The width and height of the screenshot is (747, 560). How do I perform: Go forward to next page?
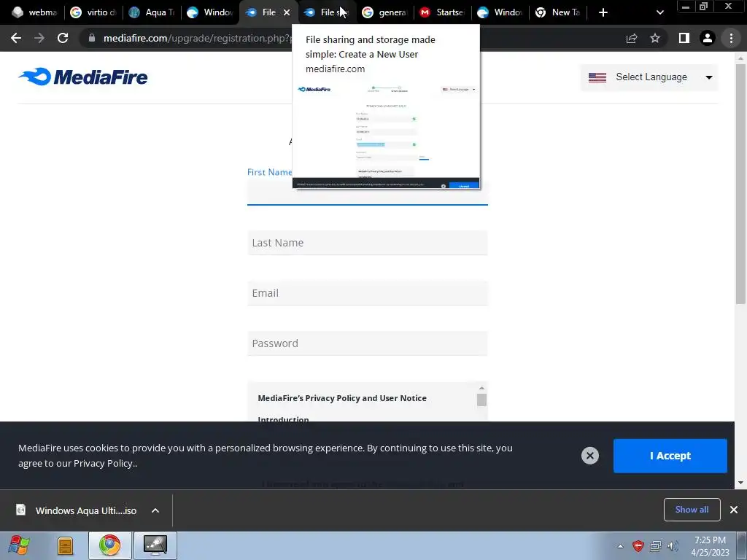pyautogui.click(x=39, y=38)
